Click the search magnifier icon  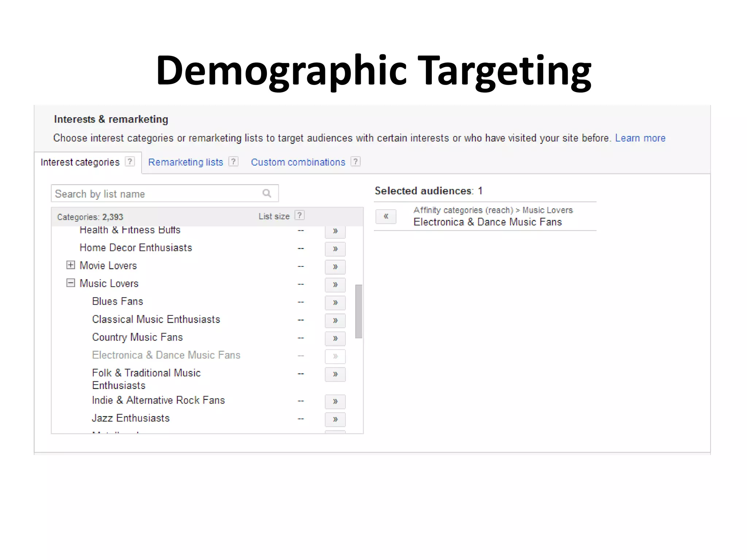267,193
